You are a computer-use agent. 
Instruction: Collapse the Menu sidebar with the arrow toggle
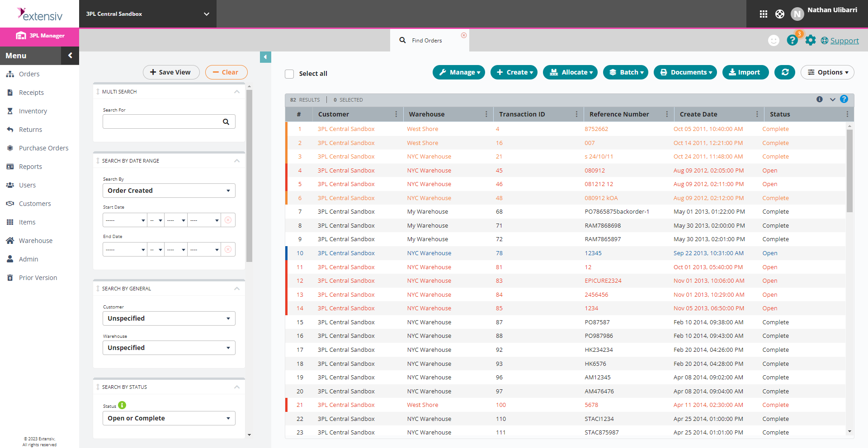70,55
